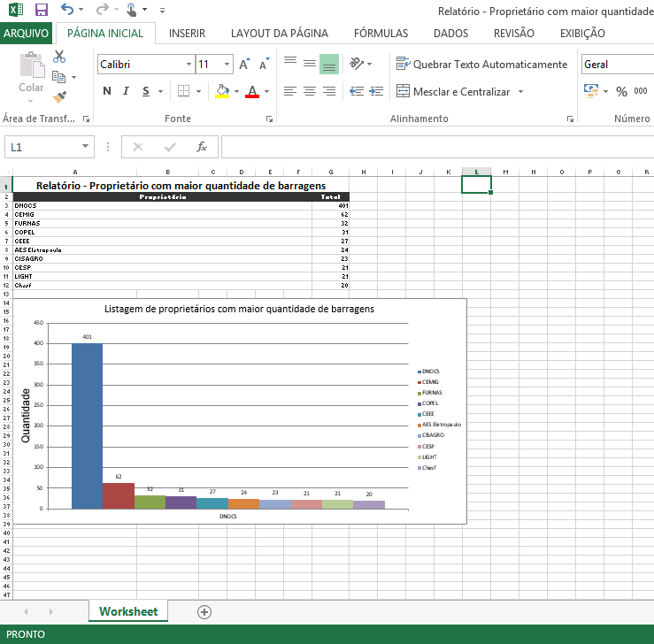Viewport: 654px width, 644px height.
Task: Switch to the REVISÃO tab
Action: point(514,34)
